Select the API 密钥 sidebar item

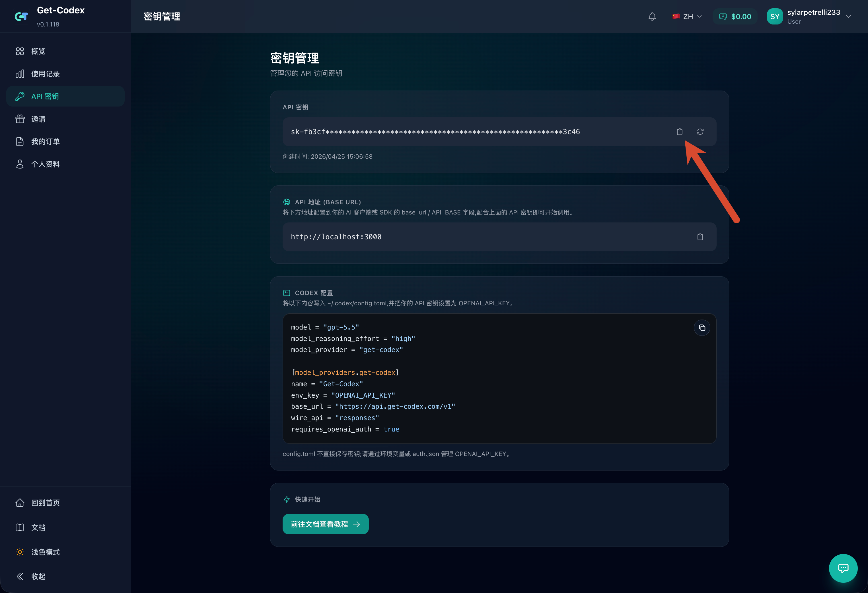click(x=65, y=96)
